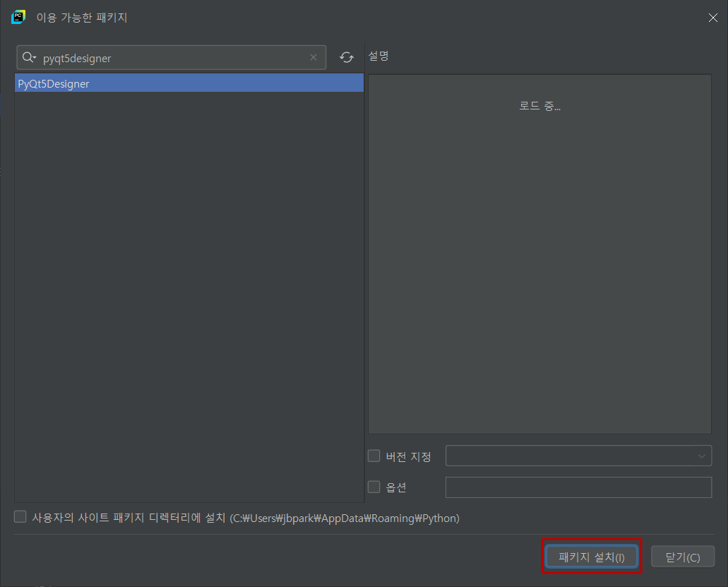Enable the 버전 지정 checkbox
The width and height of the screenshot is (728, 587).
coord(374,456)
